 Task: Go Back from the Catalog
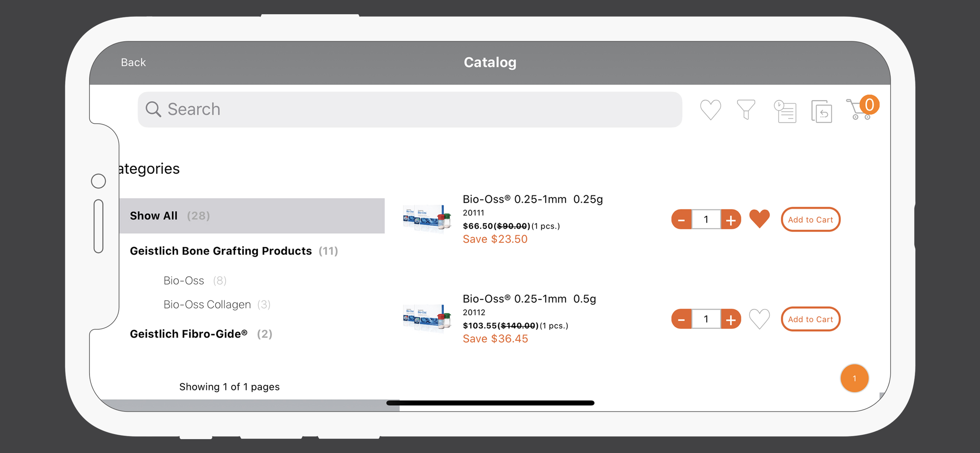(133, 62)
